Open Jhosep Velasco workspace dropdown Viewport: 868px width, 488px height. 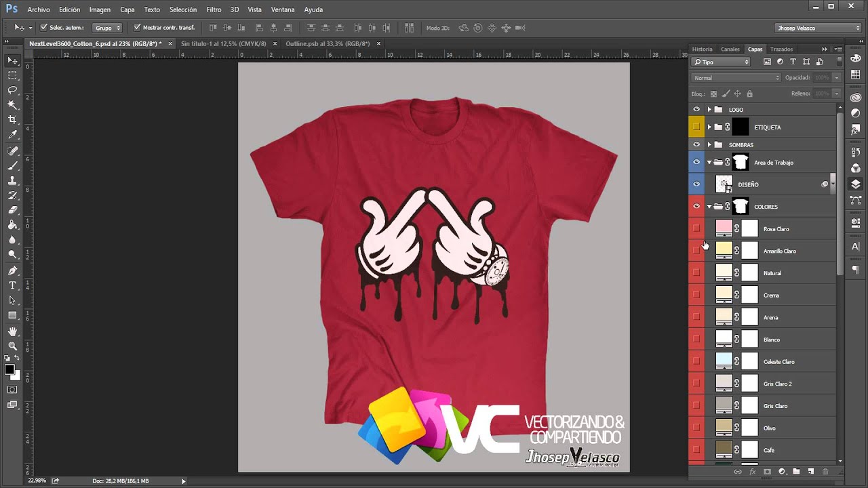click(x=818, y=28)
